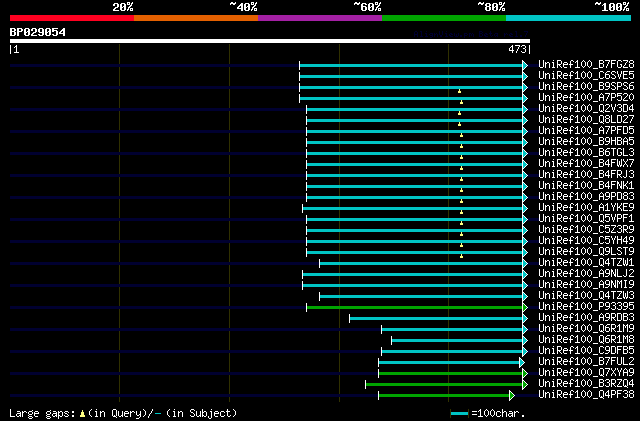Click the =100char. scale legend text
Screen dimensions: 640x421
point(498,413)
